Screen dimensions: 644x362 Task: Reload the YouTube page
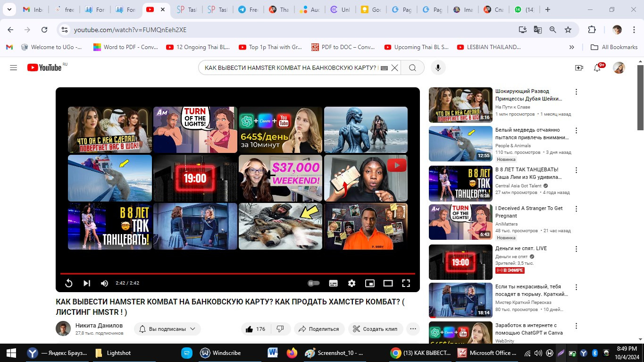click(44, 30)
